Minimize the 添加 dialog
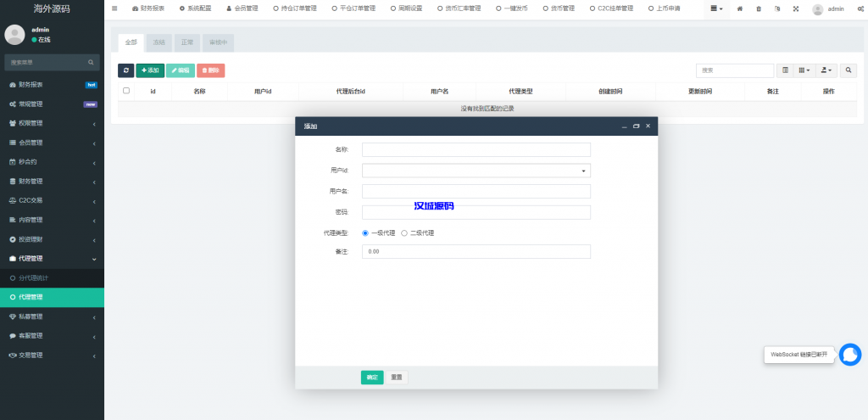This screenshot has height=420, width=868. tap(625, 126)
